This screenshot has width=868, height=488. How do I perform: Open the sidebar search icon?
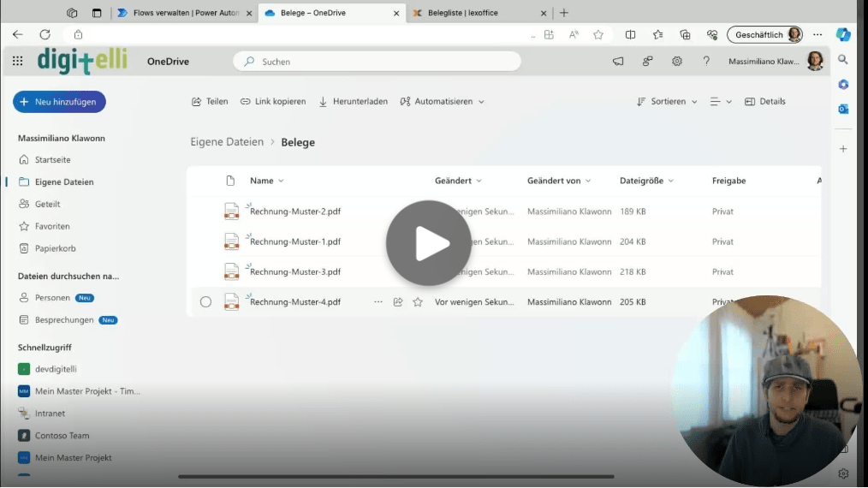(843, 59)
